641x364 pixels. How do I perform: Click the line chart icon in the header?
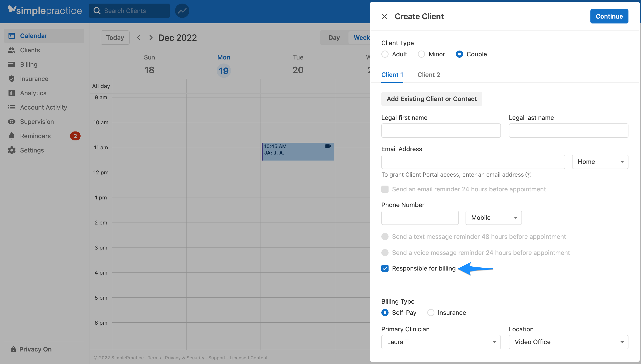pyautogui.click(x=182, y=11)
